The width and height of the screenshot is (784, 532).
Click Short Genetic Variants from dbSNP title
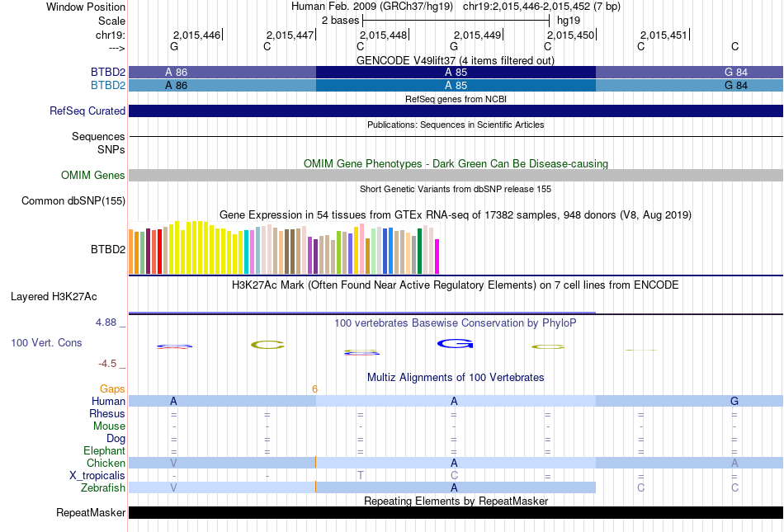tap(456, 189)
